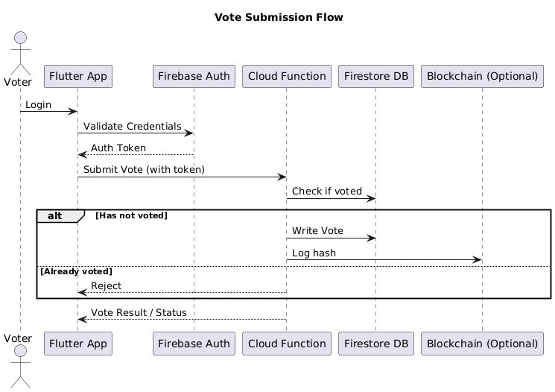Select the bottom Blockchain (Optional) participant box

pyautogui.click(x=482, y=344)
